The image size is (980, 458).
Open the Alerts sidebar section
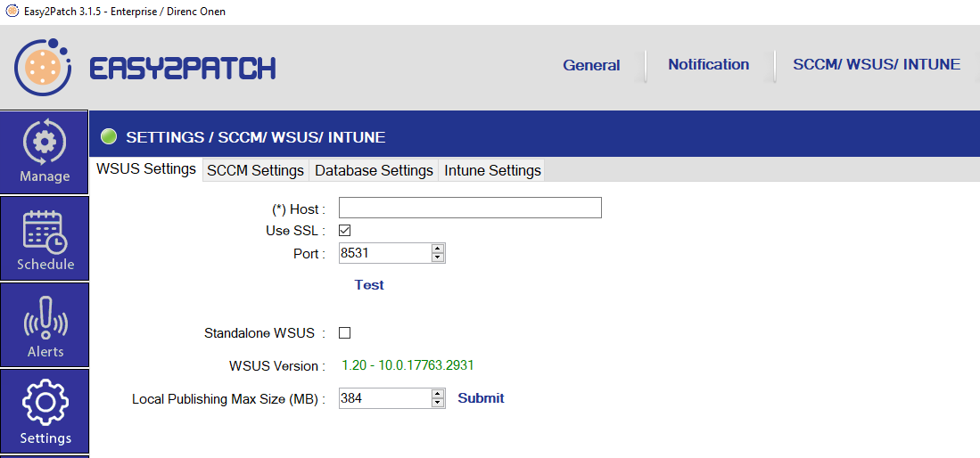click(45, 325)
